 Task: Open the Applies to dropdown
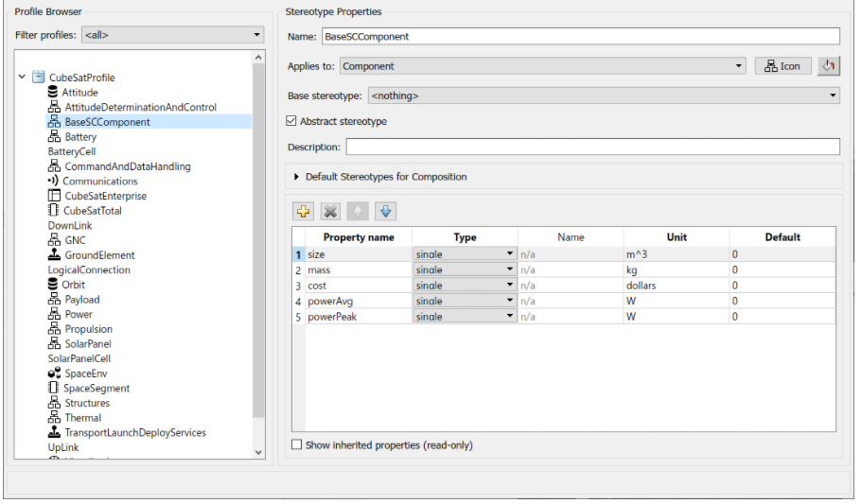pos(543,66)
